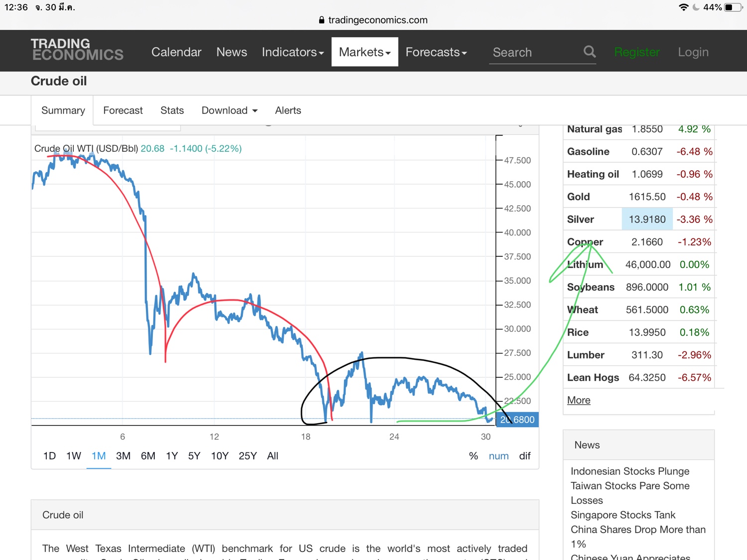Select the 10Y chart range
The width and height of the screenshot is (747, 560).
click(220, 456)
